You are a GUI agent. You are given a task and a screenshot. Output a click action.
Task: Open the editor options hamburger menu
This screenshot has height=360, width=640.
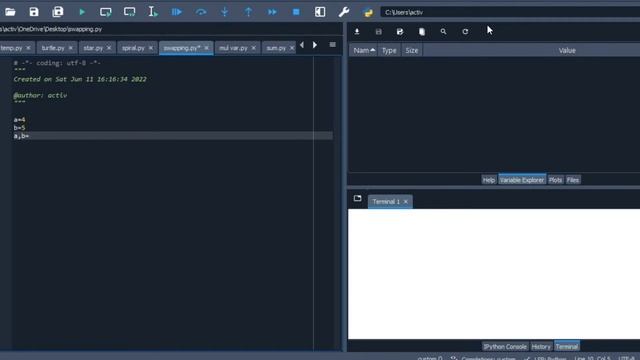pos(333,44)
